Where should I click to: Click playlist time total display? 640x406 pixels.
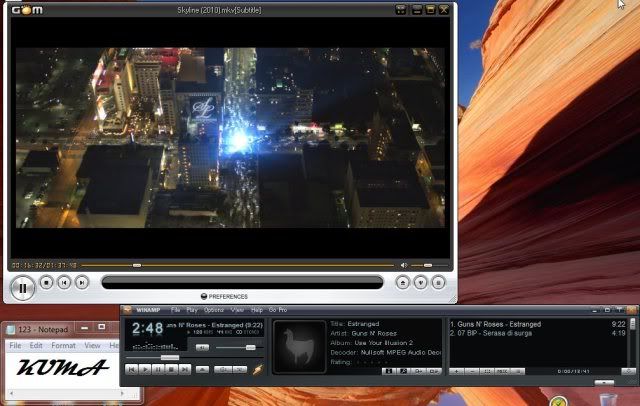(x=573, y=371)
